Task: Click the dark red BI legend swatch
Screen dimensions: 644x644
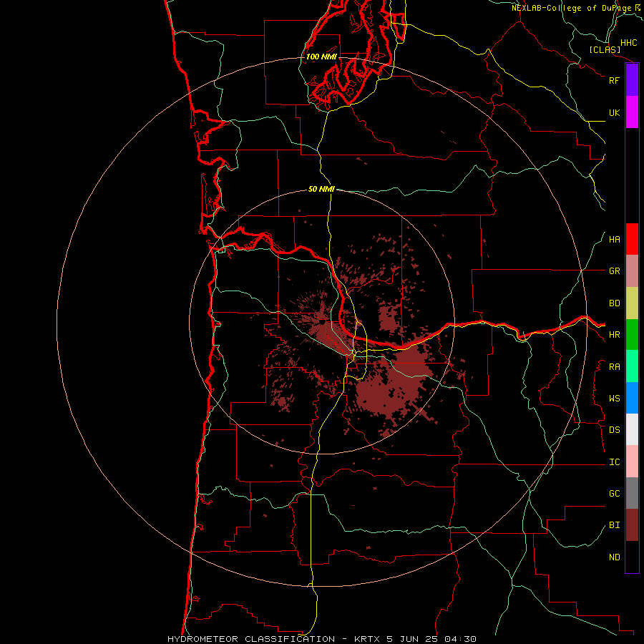Action: coord(632,525)
